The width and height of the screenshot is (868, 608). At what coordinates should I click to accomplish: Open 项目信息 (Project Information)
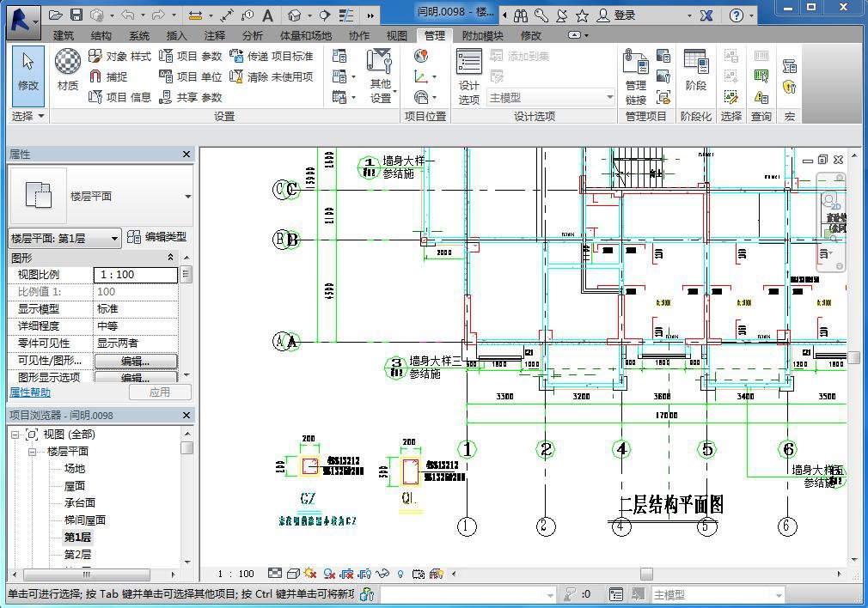(119, 97)
